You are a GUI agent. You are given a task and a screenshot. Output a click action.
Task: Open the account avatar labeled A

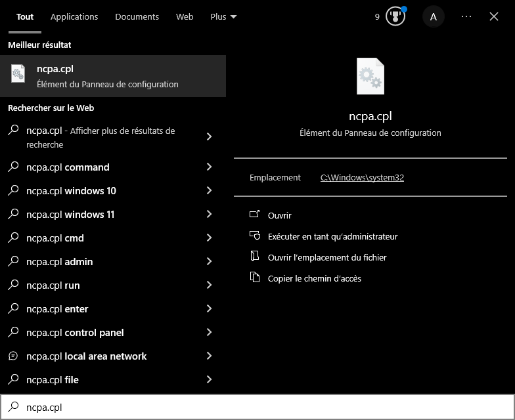433,17
